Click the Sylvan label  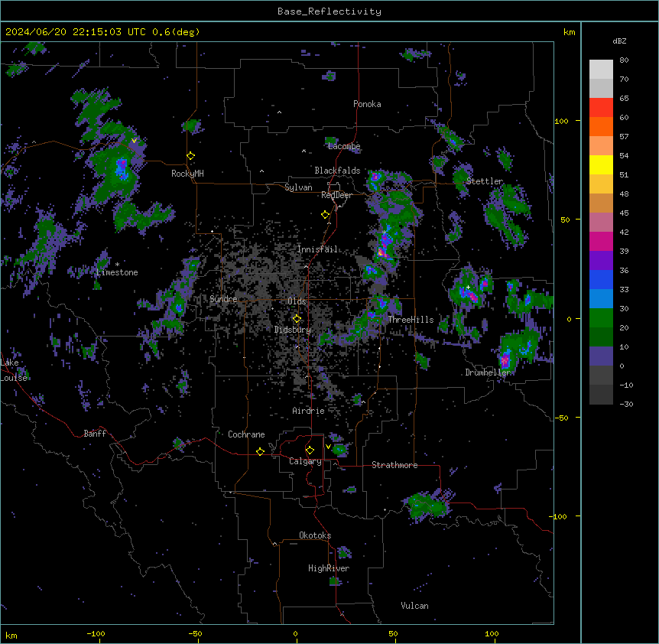(298, 187)
